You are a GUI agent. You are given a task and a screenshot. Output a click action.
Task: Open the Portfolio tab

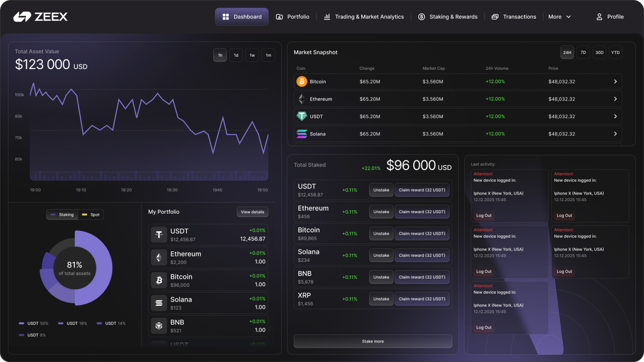tap(293, 16)
